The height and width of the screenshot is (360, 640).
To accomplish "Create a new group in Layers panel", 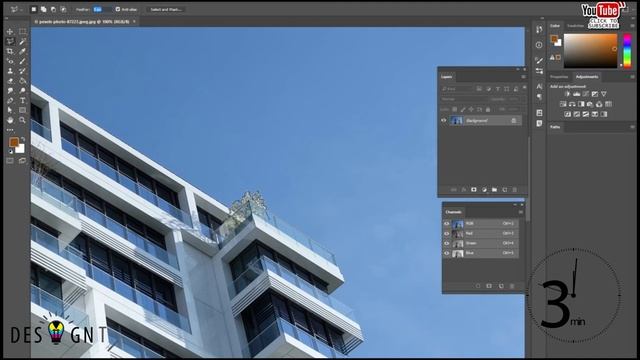I will click(x=494, y=190).
